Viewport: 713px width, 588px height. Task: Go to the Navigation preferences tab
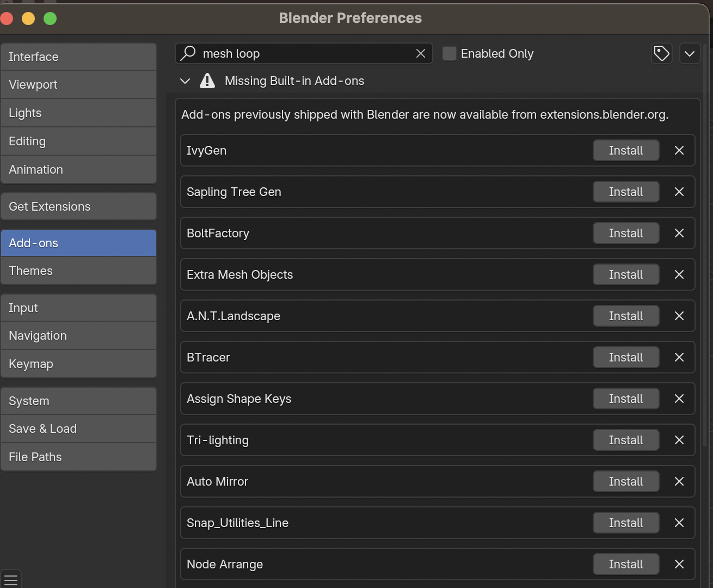pos(78,336)
